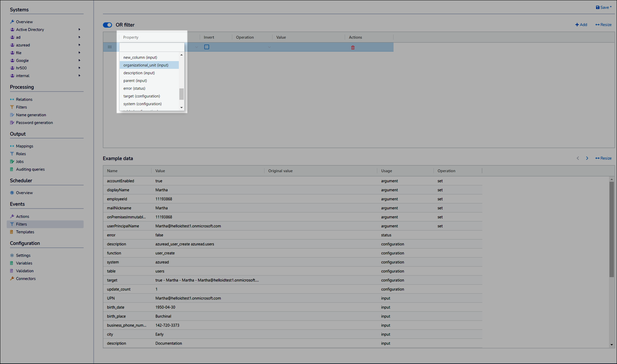Expand the Active Directory system arrow
Image resolution: width=617 pixels, height=364 pixels.
click(x=79, y=30)
